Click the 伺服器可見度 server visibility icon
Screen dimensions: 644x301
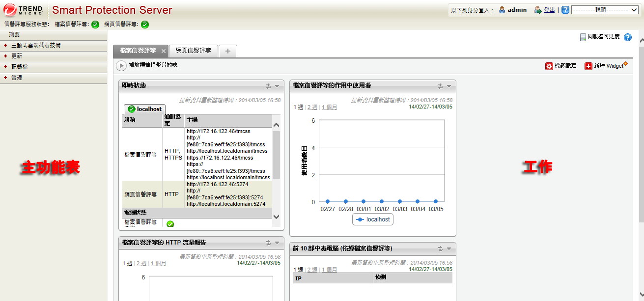pyautogui.click(x=583, y=37)
